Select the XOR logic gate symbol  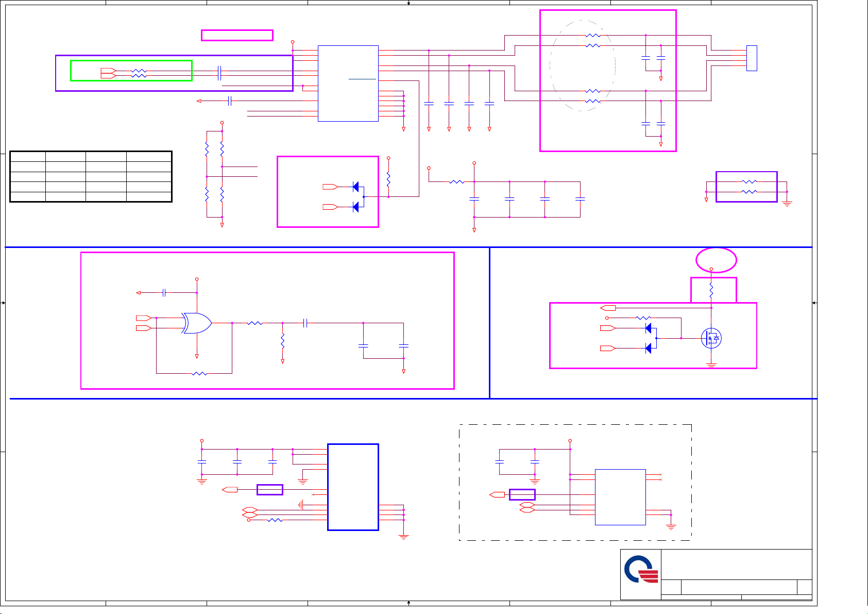click(x=197, y=323)
